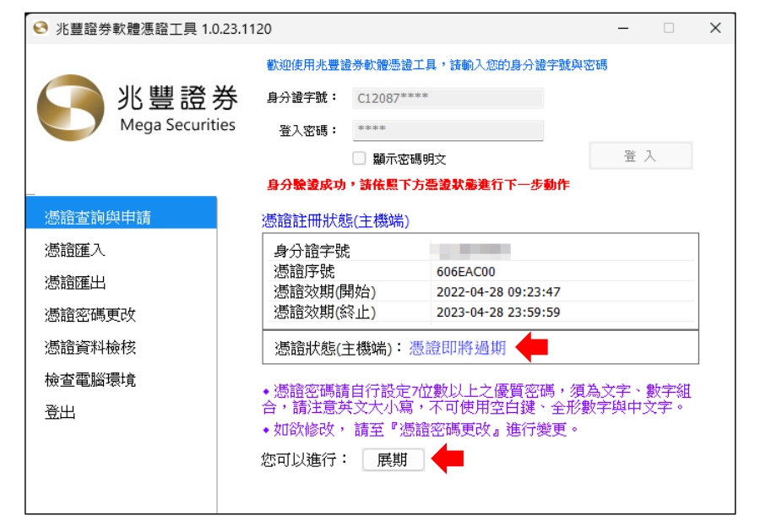Click the 展期 button to renew certificate

(x=393, y=460)
